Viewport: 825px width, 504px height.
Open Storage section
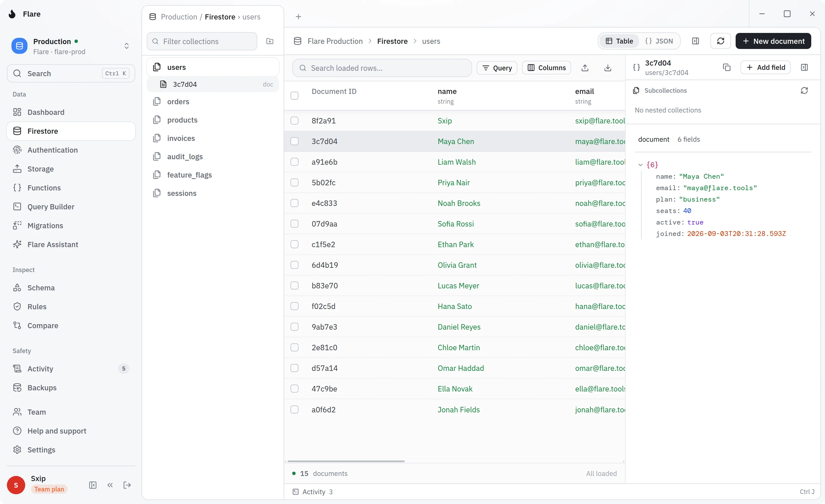(71, 169)
